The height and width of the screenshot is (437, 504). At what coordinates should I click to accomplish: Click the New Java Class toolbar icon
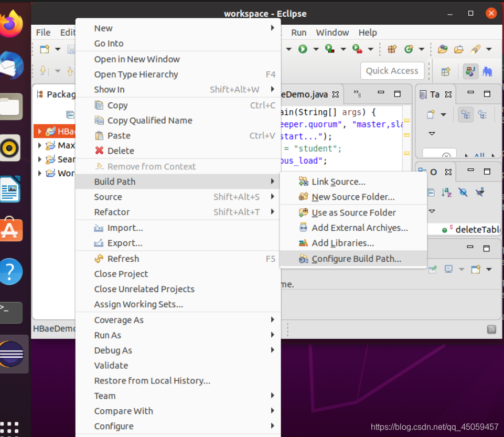coord(409,49)
